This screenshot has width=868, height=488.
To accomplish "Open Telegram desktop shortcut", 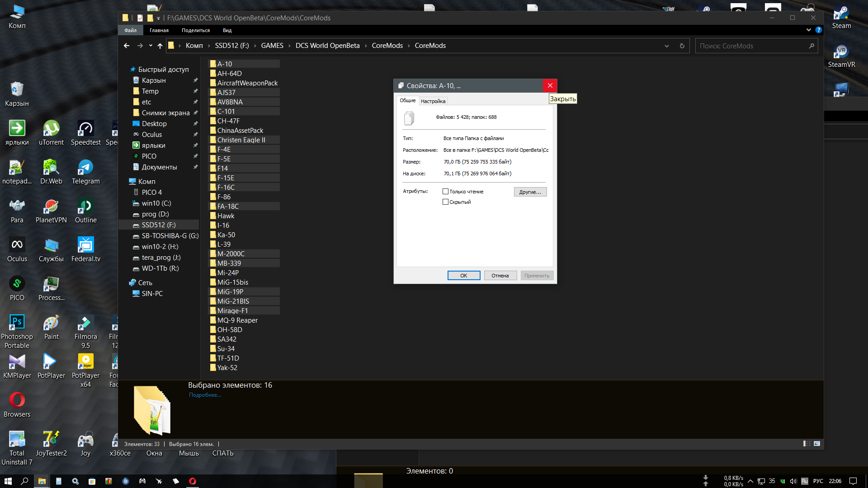I will click(x=85, y=172).
